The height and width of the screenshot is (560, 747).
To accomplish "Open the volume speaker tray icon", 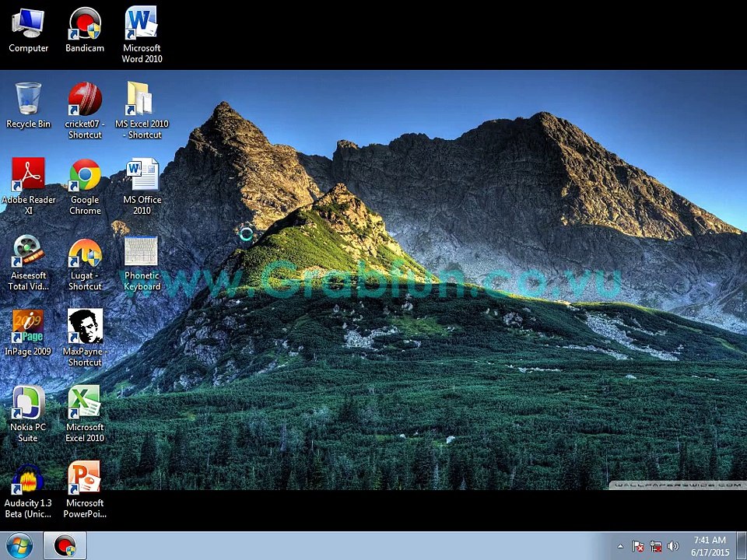I will (x=672, y=546).
